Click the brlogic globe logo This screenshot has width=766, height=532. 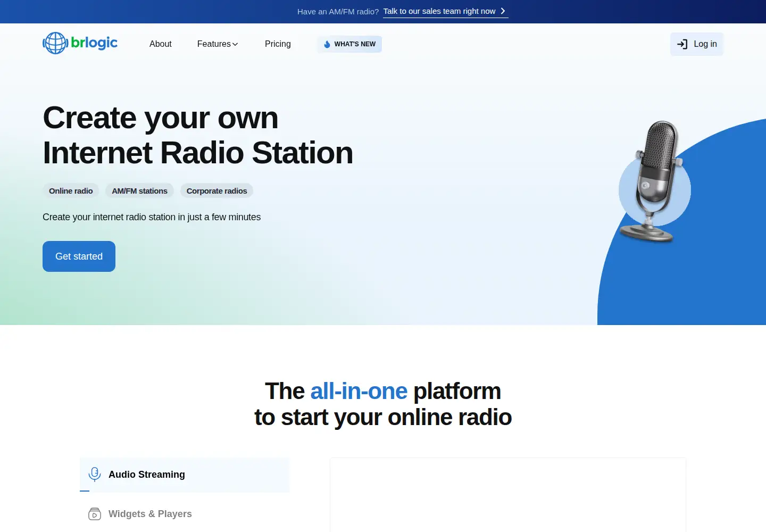pos(80,43)
